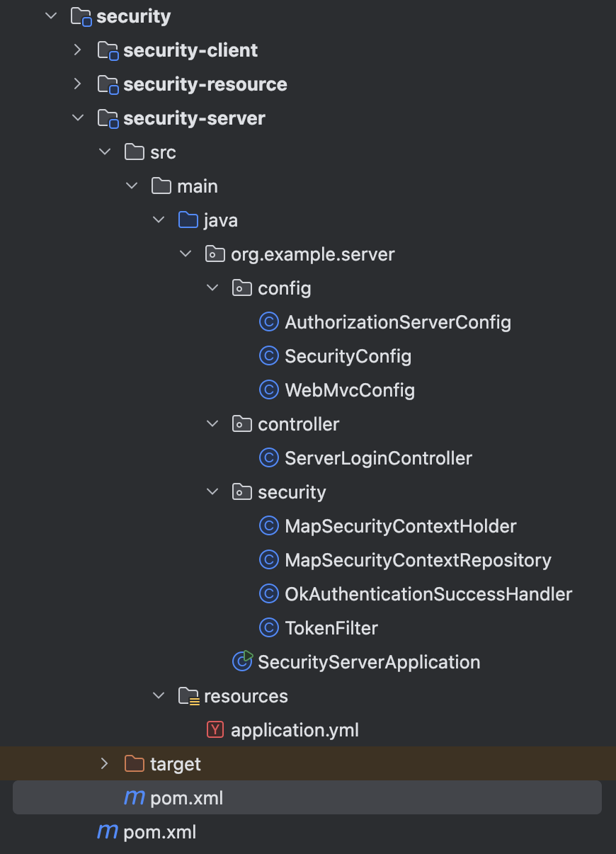Click the application.yml YAML file icon
Screen dimensions: 616x854
(215, 729)
